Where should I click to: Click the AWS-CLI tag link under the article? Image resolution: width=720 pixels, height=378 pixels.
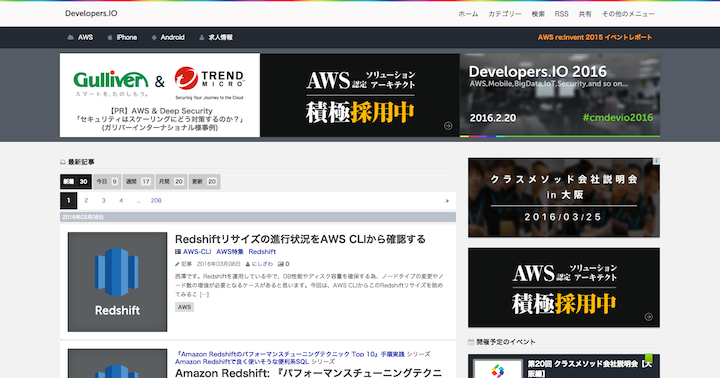coord(197,252)
